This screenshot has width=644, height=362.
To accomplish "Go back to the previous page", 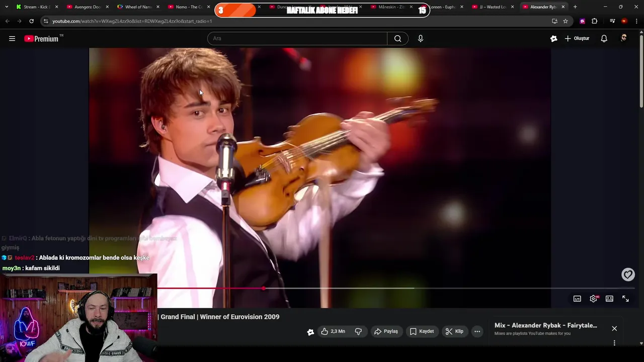I will tap(7, 21).
